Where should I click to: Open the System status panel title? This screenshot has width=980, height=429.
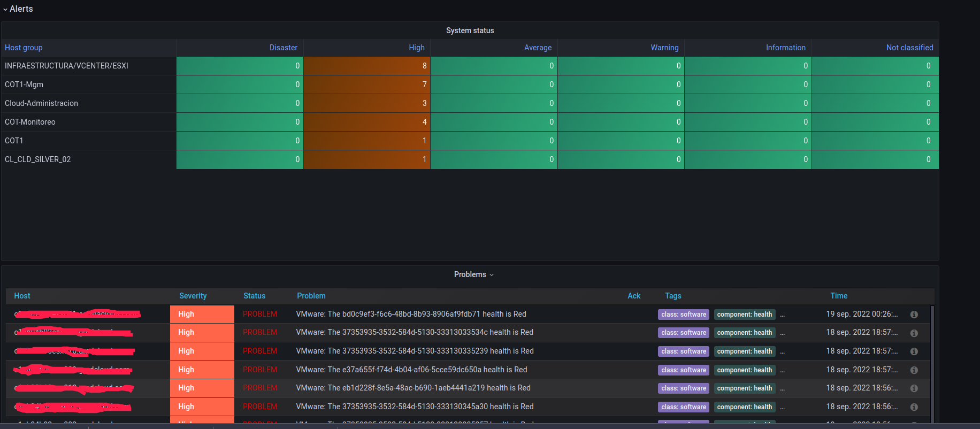pos(470,30)
